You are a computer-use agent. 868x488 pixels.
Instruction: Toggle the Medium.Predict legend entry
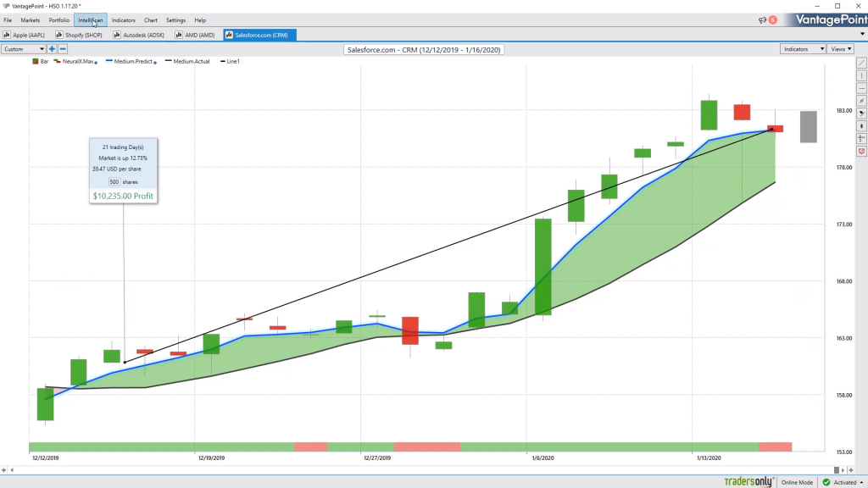coord(129,61)
